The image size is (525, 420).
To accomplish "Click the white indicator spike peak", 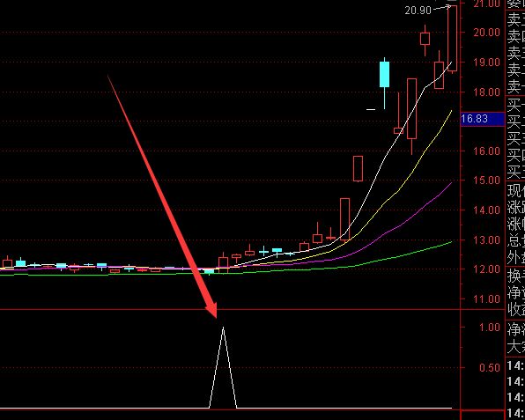I will point(224,328).
